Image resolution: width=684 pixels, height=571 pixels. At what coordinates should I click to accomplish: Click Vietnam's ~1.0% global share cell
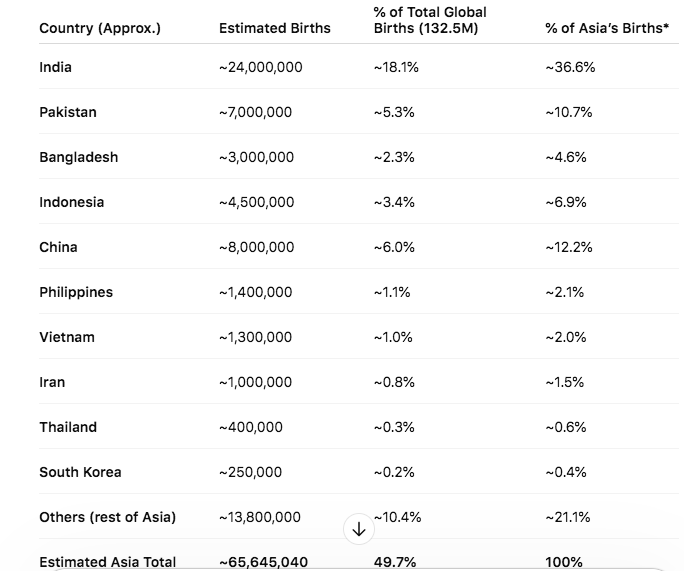pos(393,337)
